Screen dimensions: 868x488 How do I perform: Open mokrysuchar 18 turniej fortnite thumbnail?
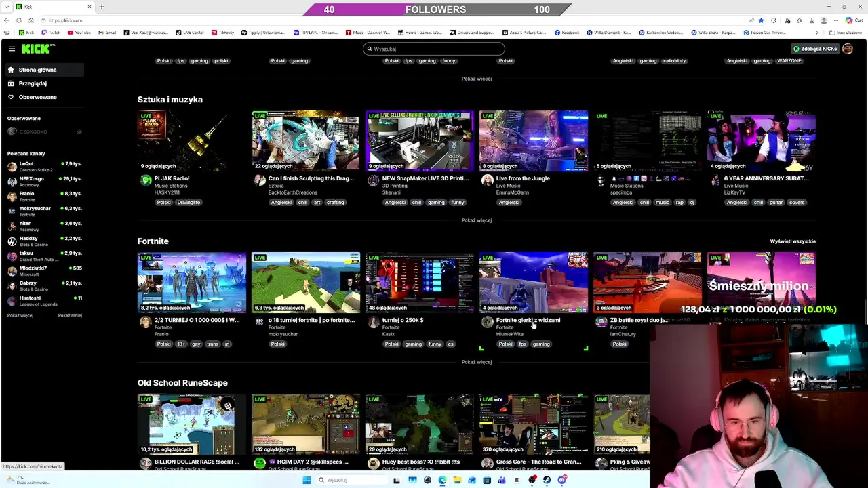tap(306, 283)
